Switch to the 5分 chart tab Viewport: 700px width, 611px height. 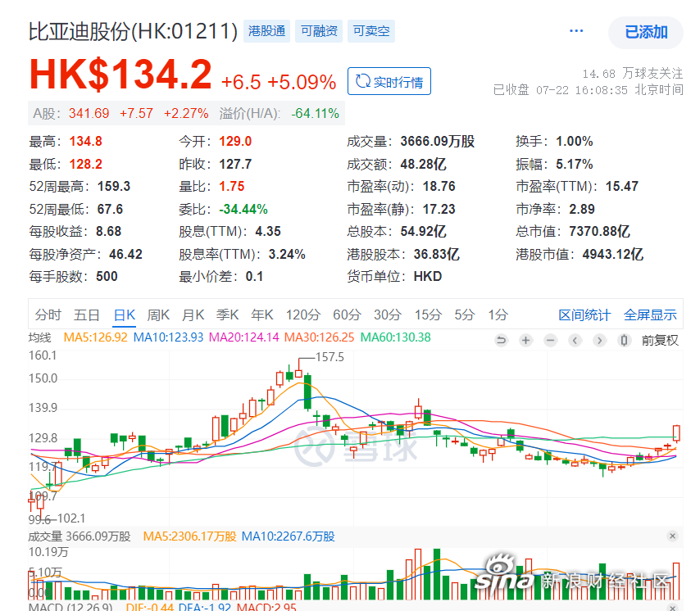(464, 315)
